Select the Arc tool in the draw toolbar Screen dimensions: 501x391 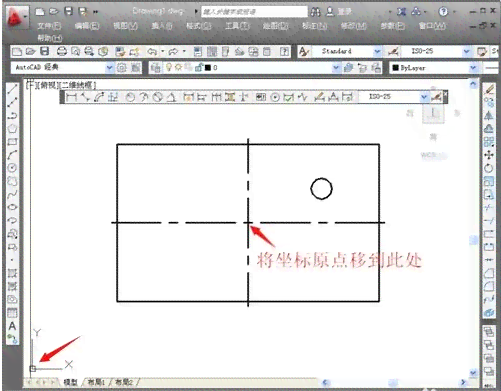[12, 155]
